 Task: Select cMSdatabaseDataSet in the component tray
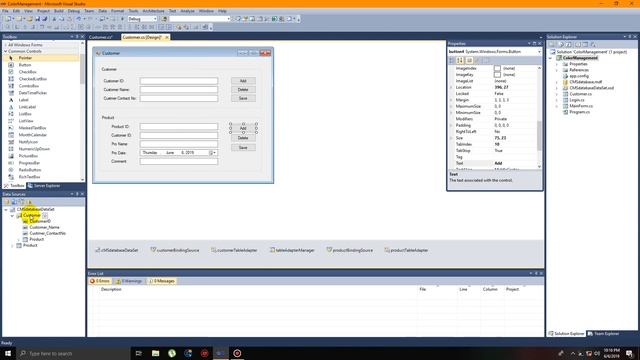(117, 250)
